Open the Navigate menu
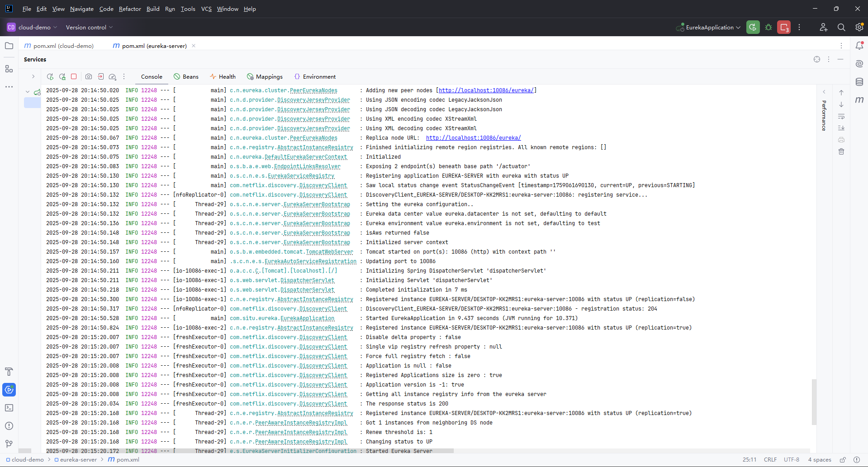 (x=82, y=9)
